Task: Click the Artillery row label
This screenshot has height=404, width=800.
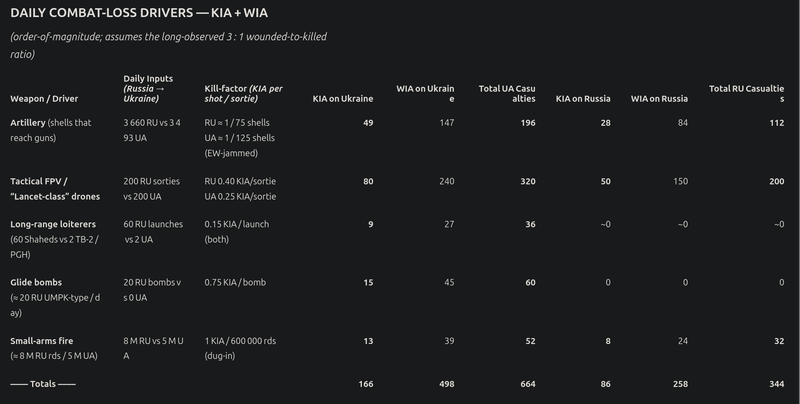Action: point(51,130)
